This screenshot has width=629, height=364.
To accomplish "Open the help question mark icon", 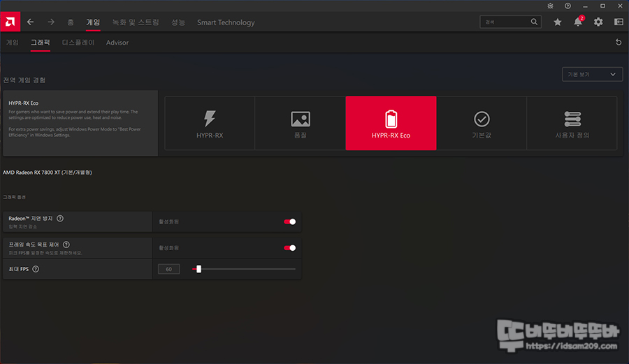I will coord(567,6).
